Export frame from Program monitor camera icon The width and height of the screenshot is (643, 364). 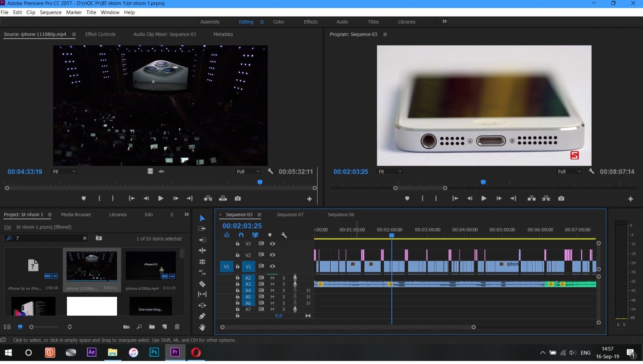561,199
